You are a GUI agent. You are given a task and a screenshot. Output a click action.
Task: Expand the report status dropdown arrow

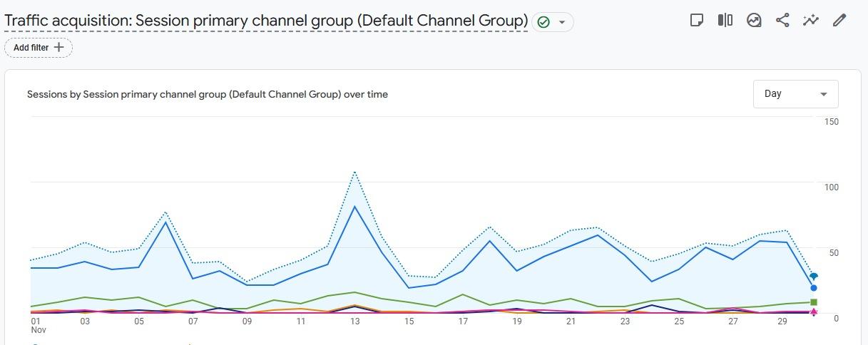pyautogui.click(x=562, y=22)
